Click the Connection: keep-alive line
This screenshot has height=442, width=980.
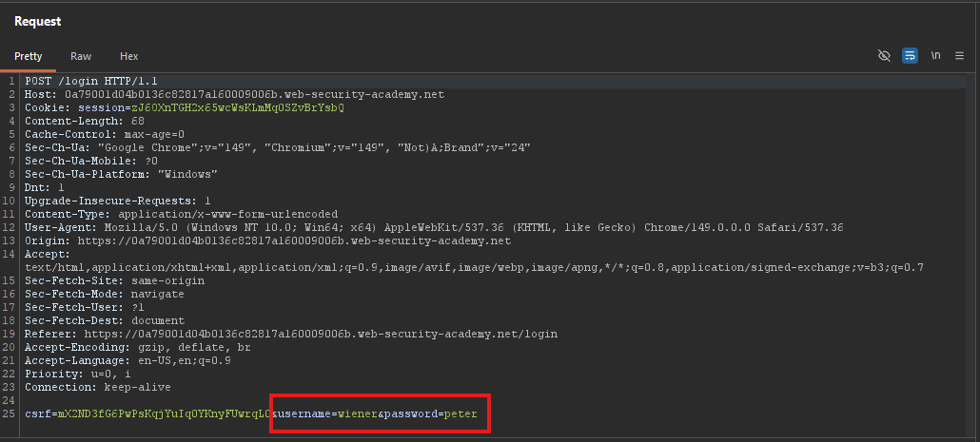click(x=97, y=387)
